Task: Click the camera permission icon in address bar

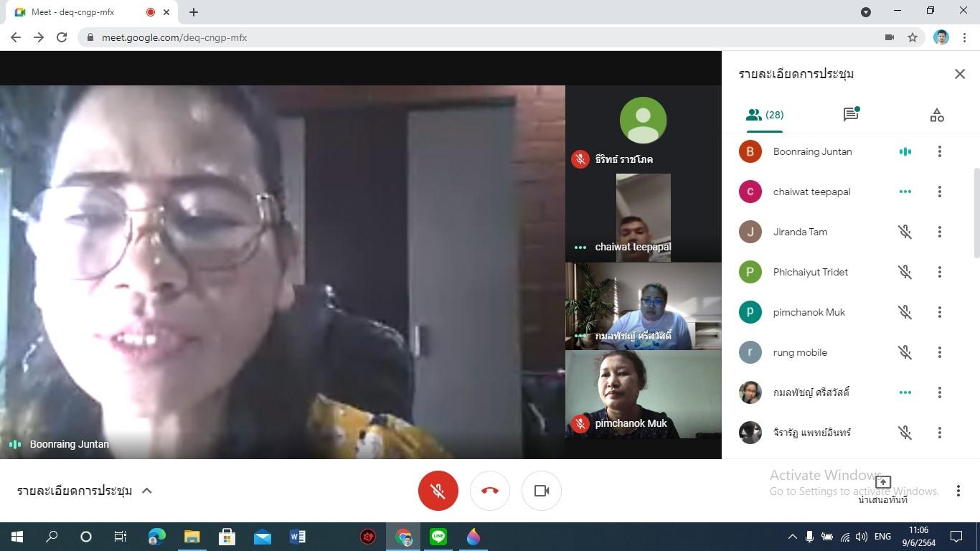Action: [890, 37]
